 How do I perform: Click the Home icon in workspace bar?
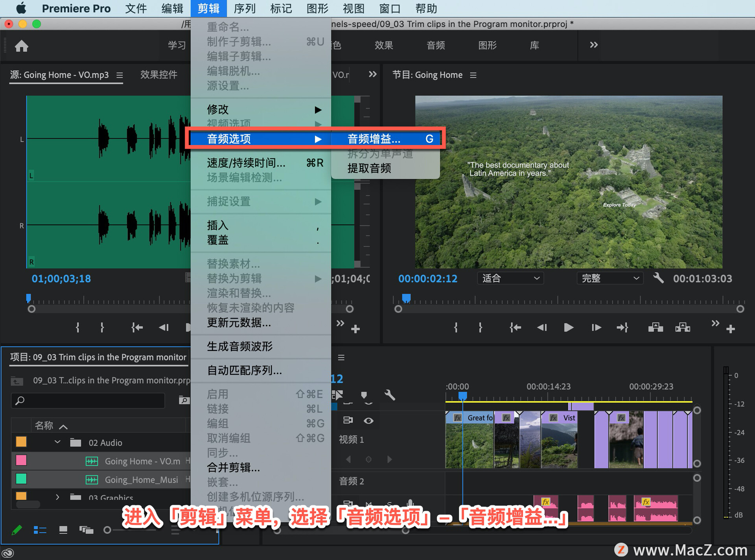click(21, 46)
